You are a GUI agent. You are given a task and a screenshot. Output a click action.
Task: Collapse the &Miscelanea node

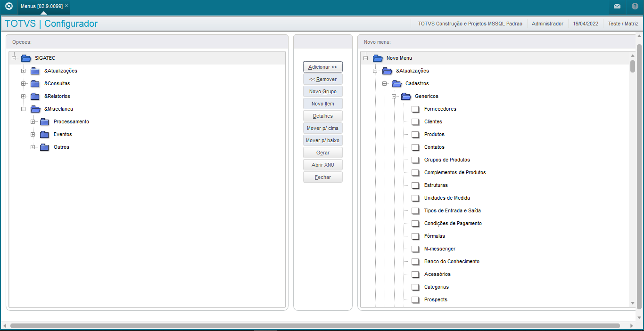click(x=23, y=109)
